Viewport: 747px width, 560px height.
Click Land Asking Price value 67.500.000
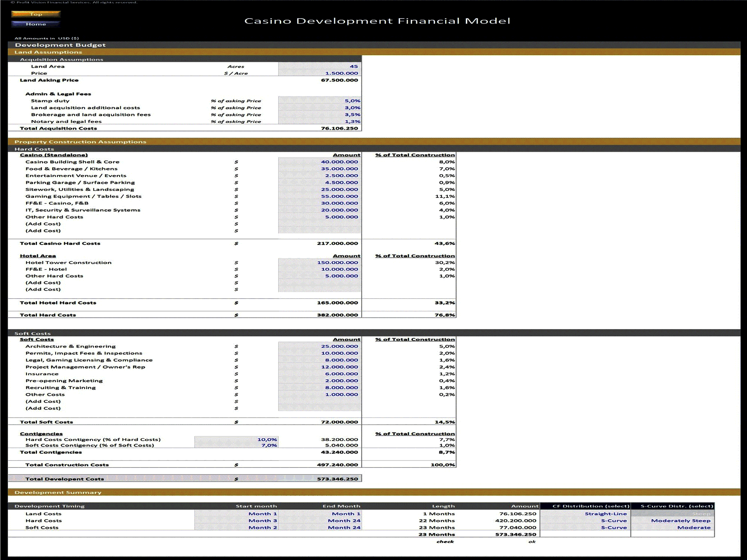click(x=339, y=80)
